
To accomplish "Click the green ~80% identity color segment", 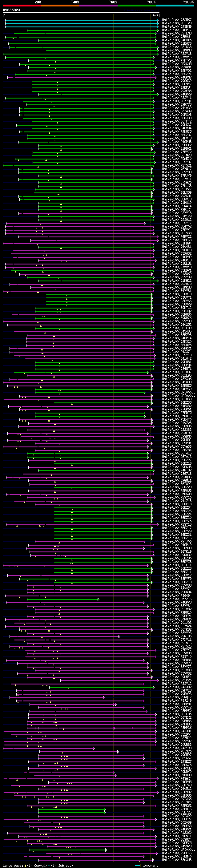I will coord(137,6).
